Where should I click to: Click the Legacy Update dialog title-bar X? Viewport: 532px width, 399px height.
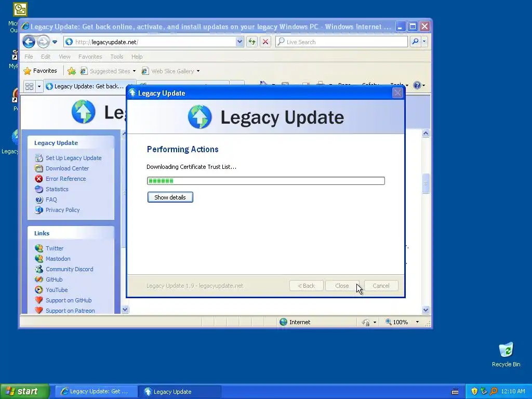pyautogui.click(x=397, y=93)
